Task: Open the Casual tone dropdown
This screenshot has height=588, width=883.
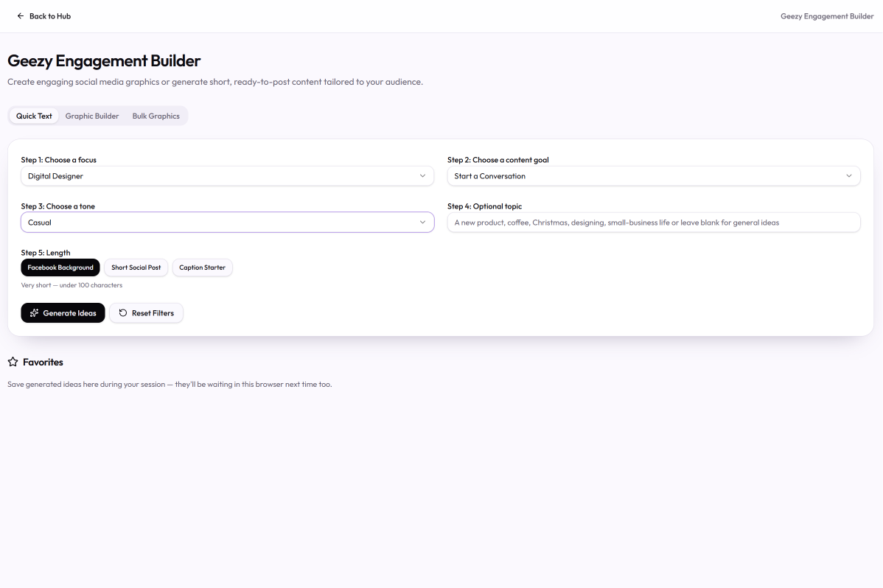Action: [228, 223]
